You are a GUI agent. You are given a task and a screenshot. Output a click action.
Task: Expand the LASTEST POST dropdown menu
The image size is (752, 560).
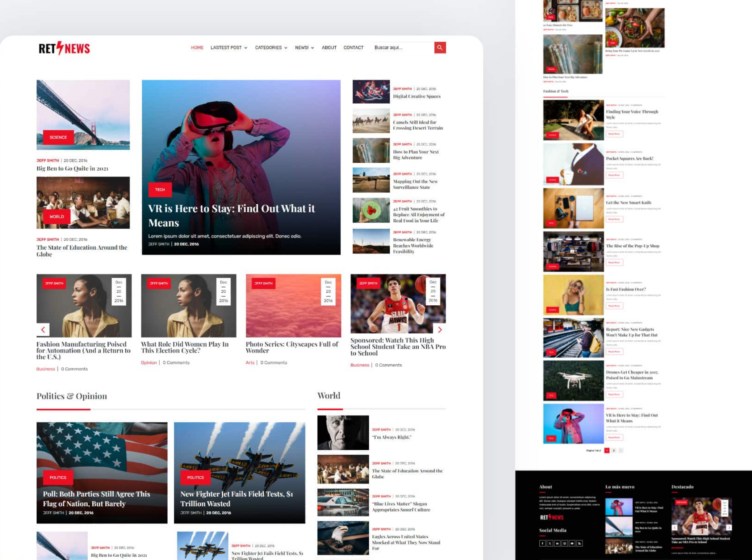(x=229, y=48)
